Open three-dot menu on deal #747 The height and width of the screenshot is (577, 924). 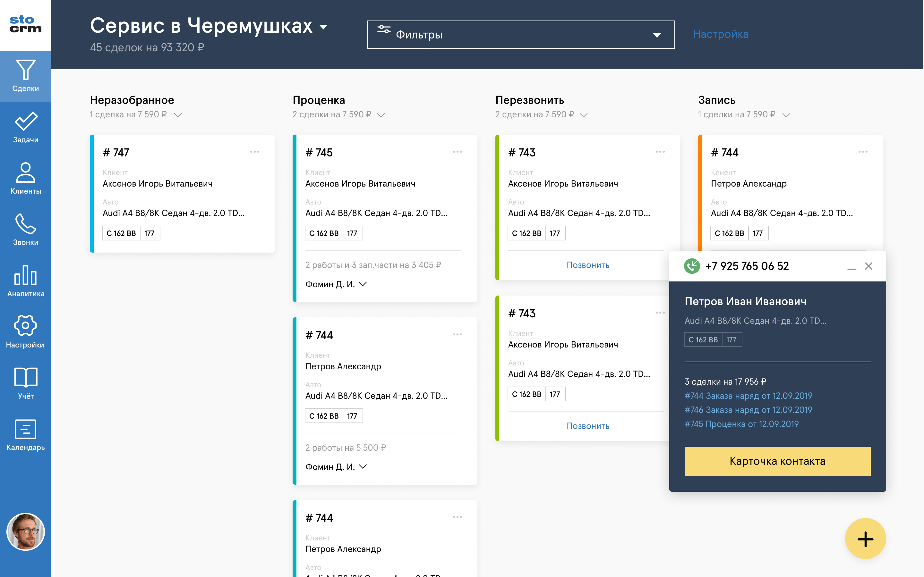click(255, 152)
